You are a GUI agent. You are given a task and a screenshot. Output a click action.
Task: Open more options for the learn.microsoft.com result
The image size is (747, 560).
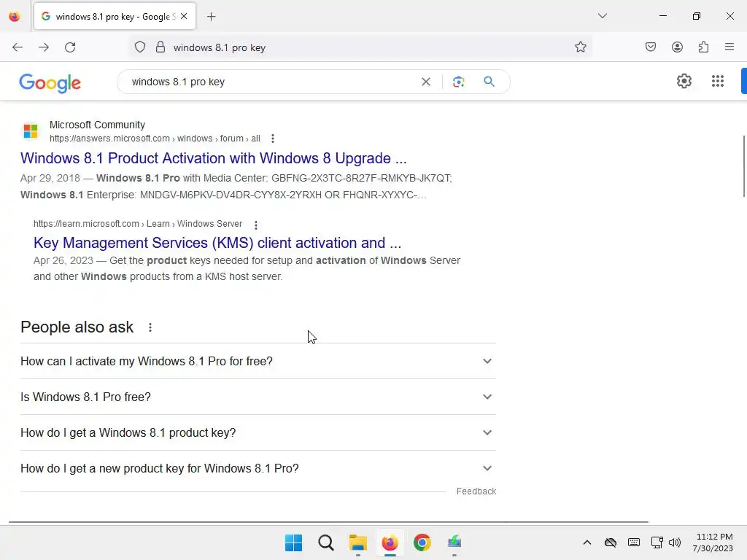pyautogui.click(x=256, y=225)
